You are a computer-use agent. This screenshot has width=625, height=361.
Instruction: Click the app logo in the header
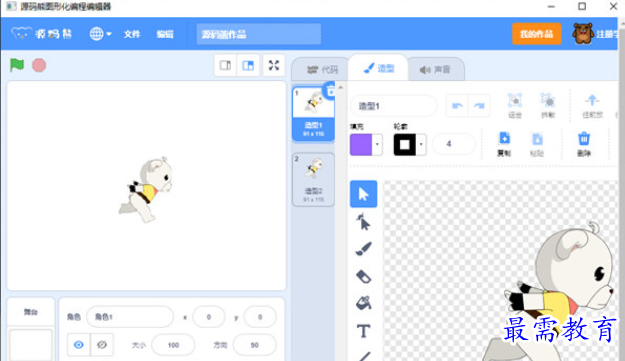pyautogui.click(x=41, y=34)
